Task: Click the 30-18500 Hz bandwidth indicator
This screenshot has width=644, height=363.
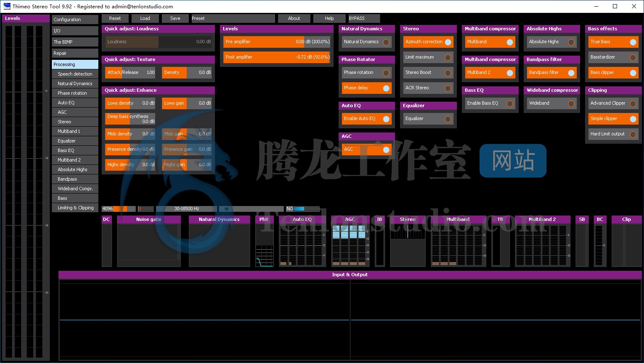Action: point(186,209)
